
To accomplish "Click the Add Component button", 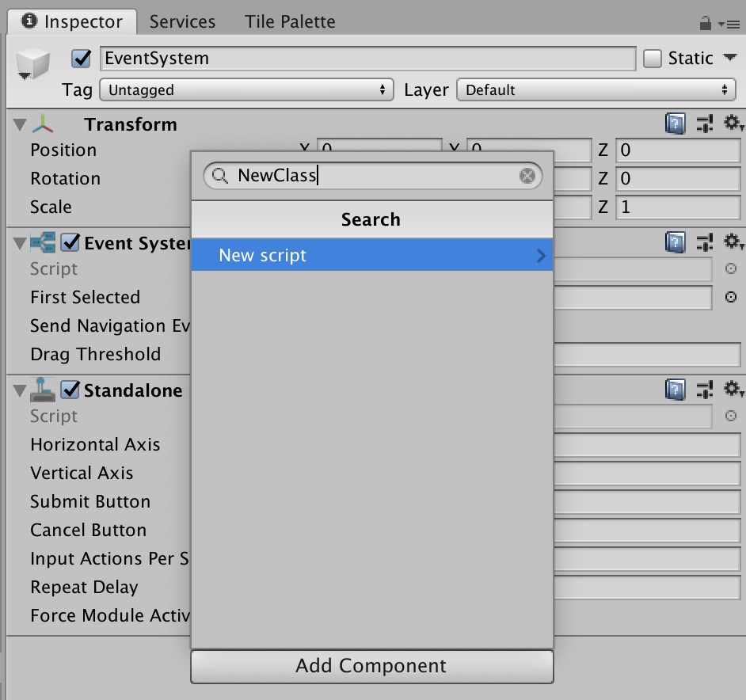I will tap(372, 666).
